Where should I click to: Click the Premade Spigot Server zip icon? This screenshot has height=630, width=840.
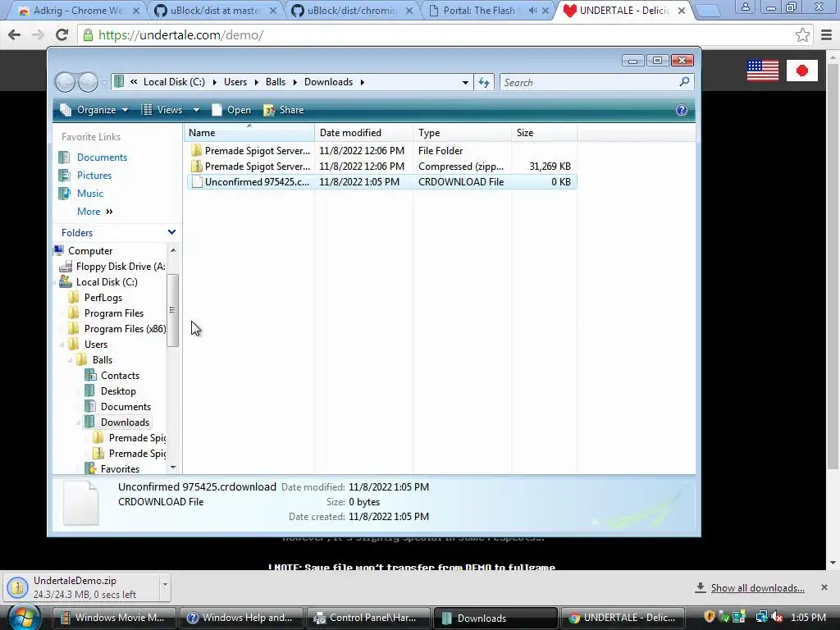(x=197, y=166)
